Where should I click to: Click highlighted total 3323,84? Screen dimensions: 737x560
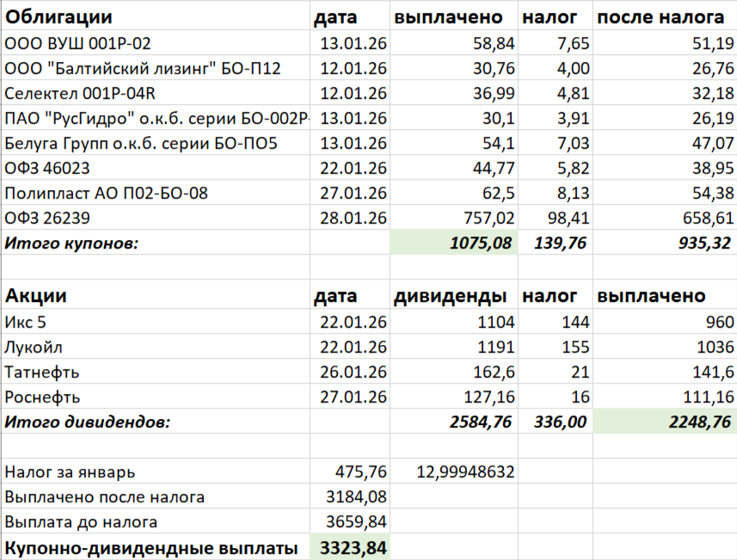(x=350, y=547)
